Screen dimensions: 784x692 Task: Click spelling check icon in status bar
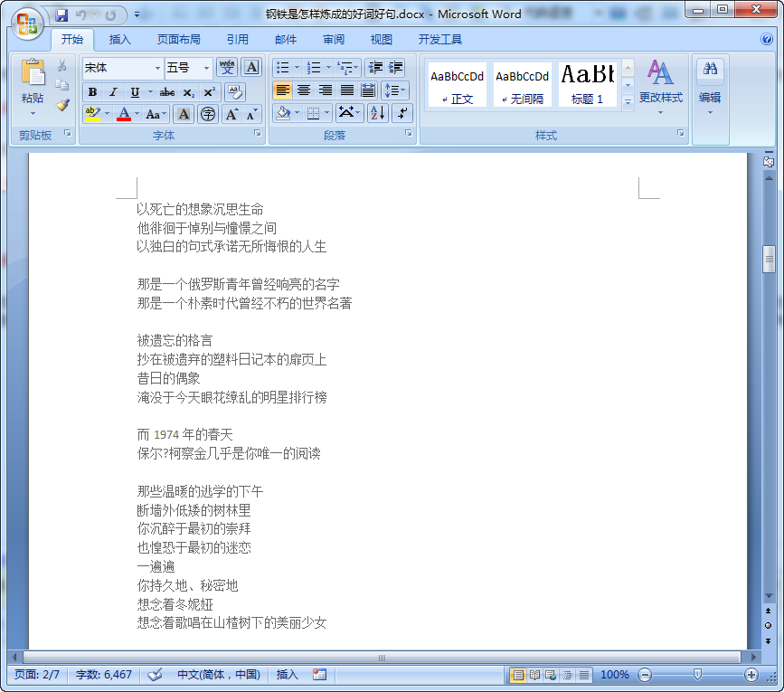click(x=155, y=675)
